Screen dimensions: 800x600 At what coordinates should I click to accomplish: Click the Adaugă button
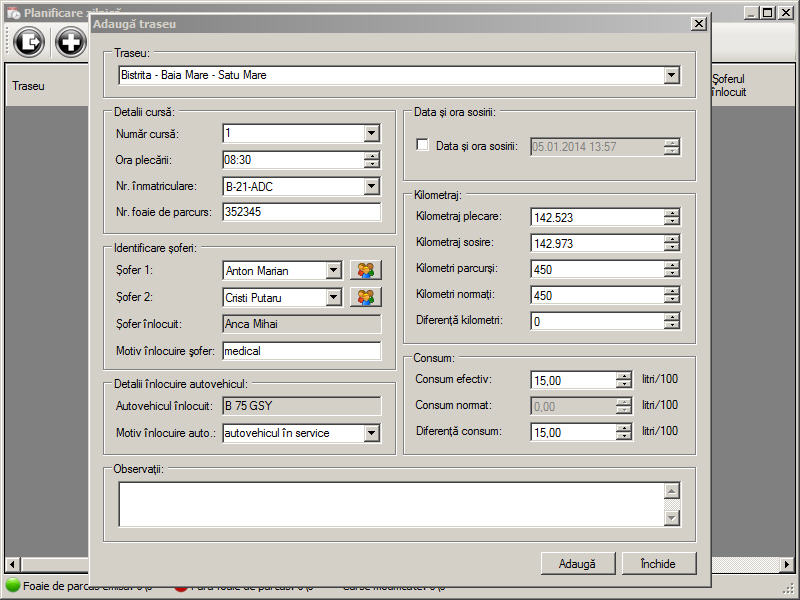pos(578,564)
